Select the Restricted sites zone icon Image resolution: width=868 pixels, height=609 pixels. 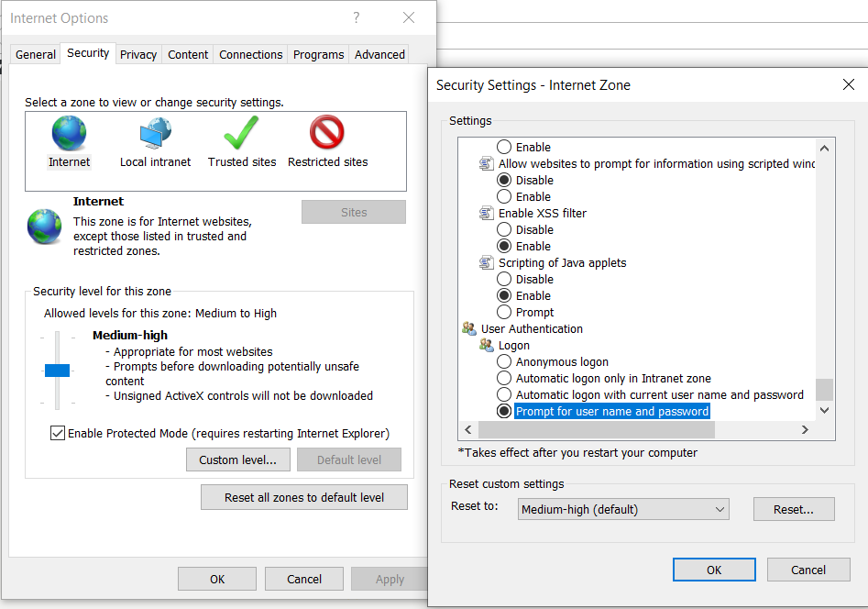click(327, 134)
